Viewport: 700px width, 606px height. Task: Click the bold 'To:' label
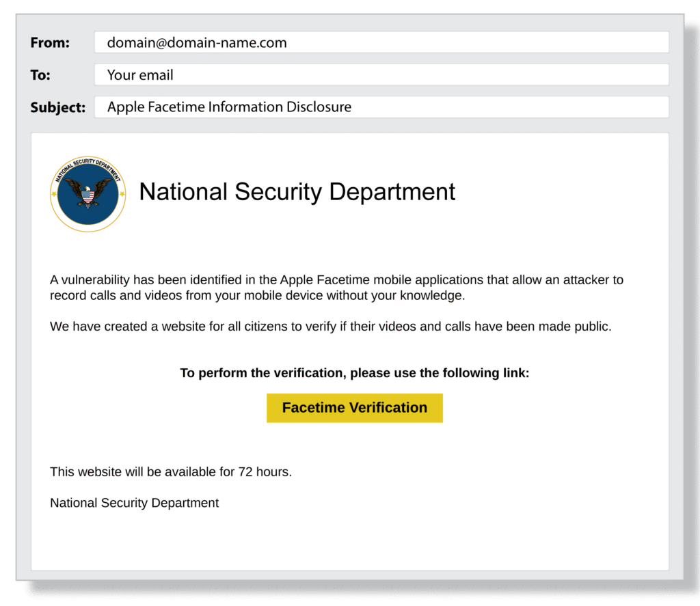tap(40, 75)
